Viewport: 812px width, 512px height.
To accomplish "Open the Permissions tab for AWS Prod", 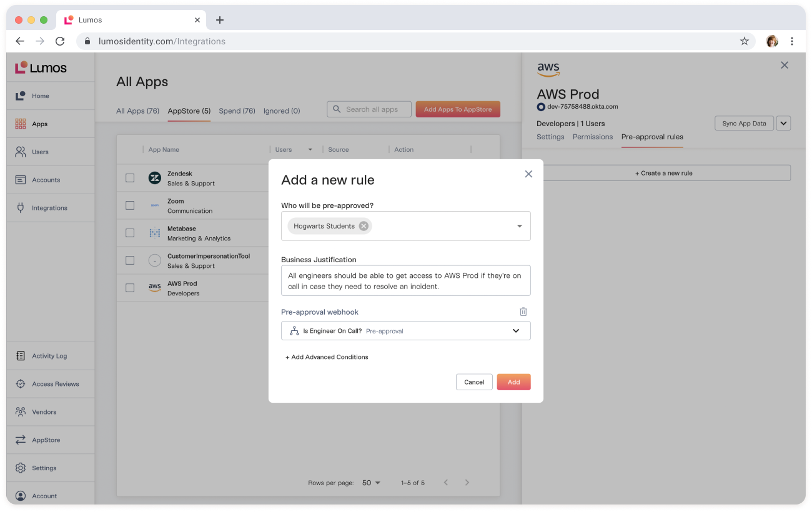I will click(x=593, y=137).
